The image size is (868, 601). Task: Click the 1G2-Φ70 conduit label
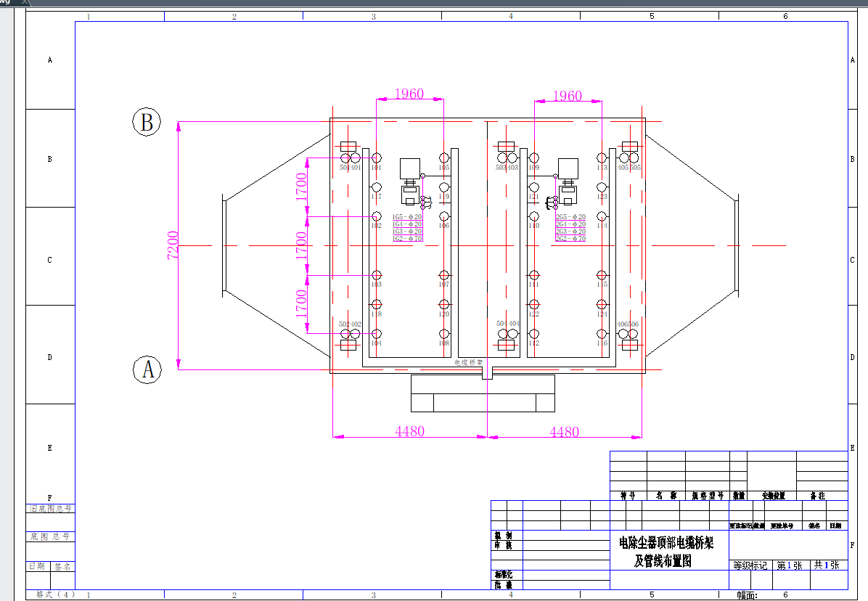point(407,239)
